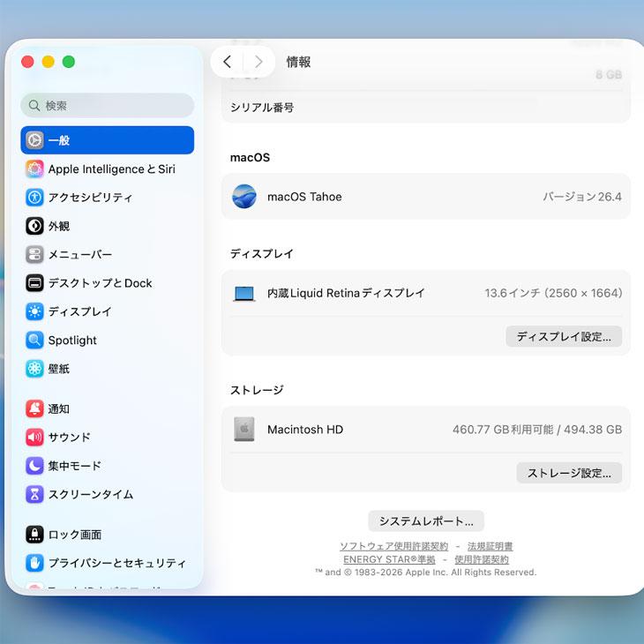Open the ディスプレイ sidebar sun icon
Screen dimensions: 644x644
click(34, 311)
